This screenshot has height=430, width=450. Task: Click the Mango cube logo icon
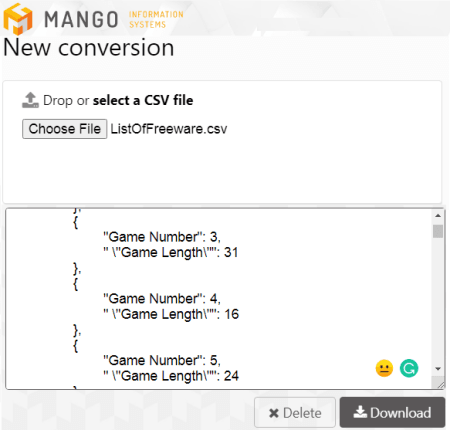pos(18,19)
